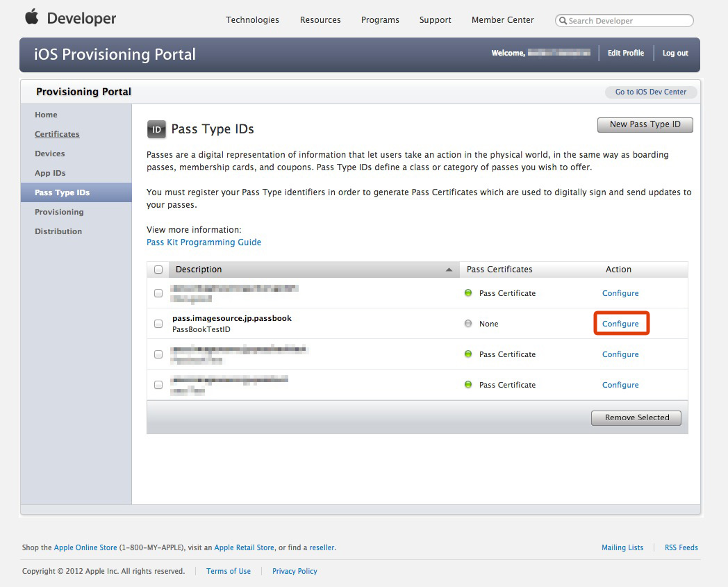Click Configure for the third pass row
The width and height of the screenshot is (728, 587).
pos(620,354)
